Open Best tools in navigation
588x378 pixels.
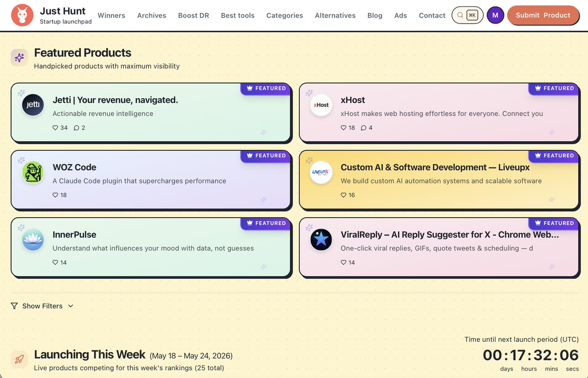pos(238,15)
